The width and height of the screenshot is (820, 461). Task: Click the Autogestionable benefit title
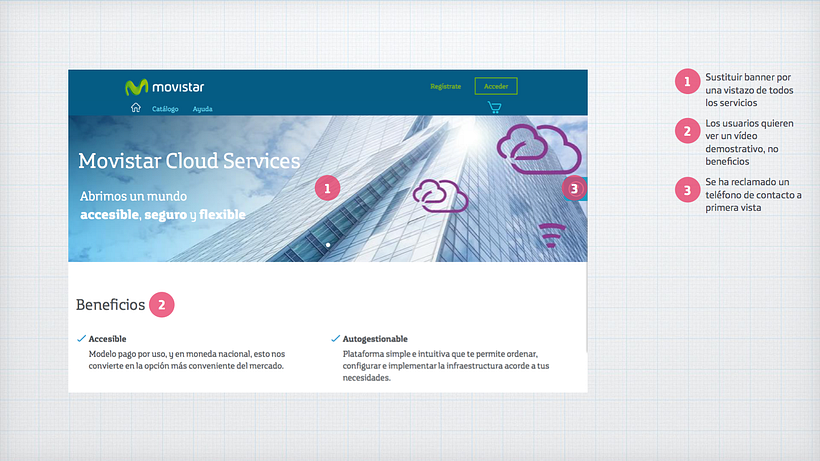click(375, 339)
